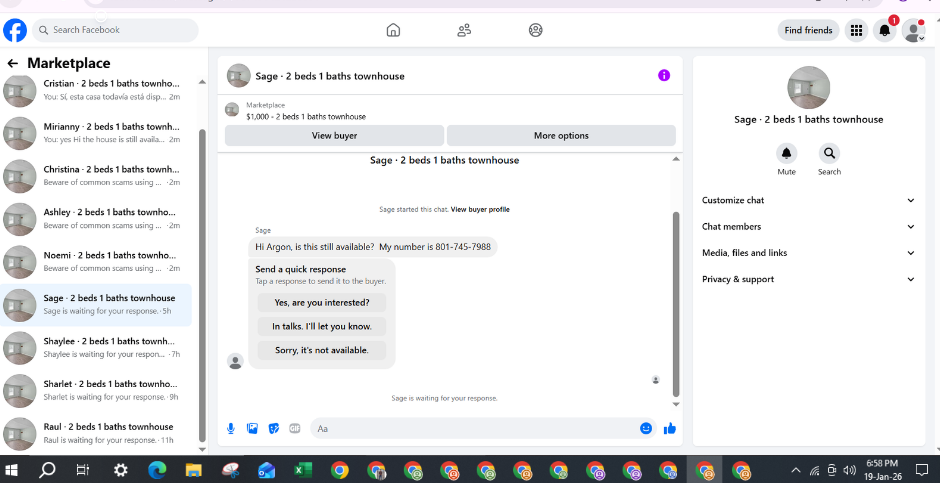Select the Sage townhouse conversation
Screen dimensions: 940x483
point(96,304)
